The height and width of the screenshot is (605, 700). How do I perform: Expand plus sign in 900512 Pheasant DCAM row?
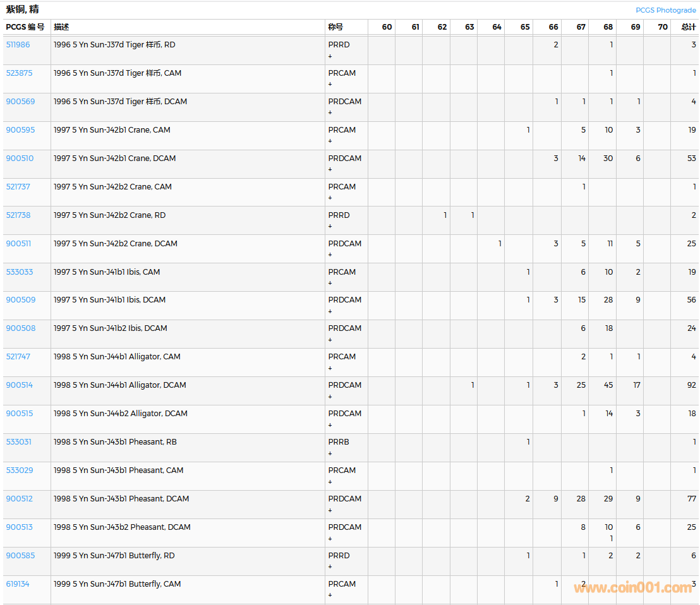click(330, 510)
